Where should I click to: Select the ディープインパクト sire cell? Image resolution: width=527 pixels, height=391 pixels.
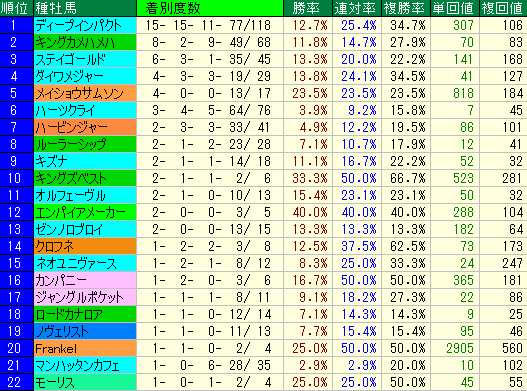point(85,25)
